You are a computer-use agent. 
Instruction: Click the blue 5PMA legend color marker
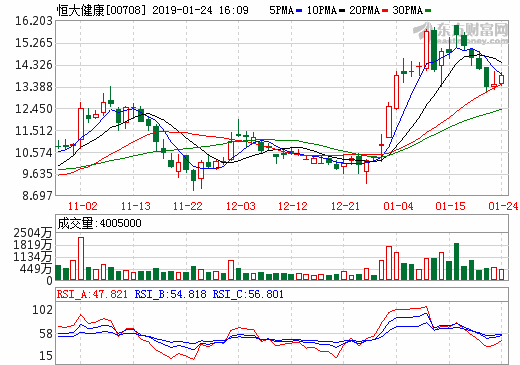pyautogui.click(x=299, y=11)
